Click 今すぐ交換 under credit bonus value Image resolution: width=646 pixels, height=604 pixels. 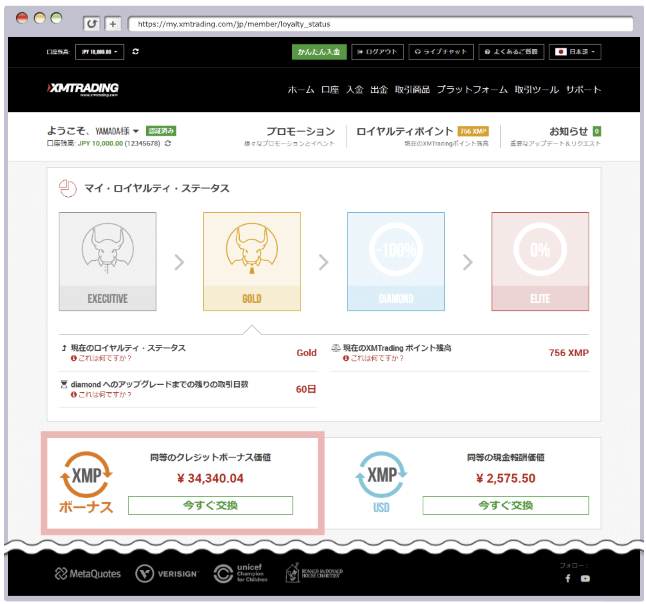tap(211, 505)
